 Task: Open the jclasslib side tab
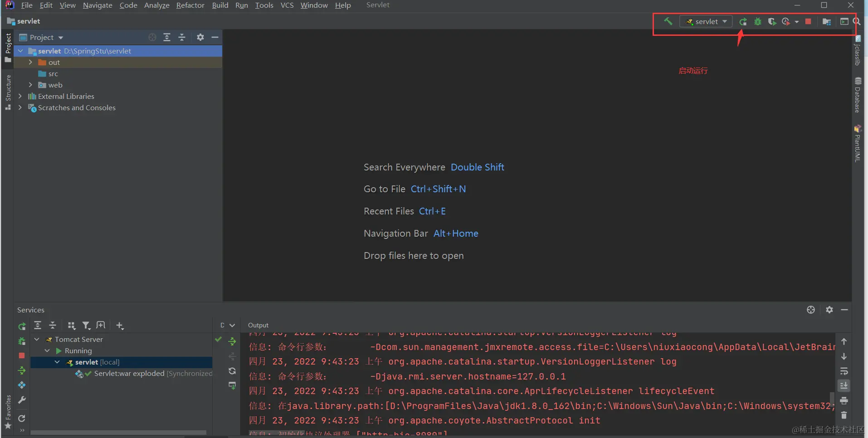pos(858,51)
